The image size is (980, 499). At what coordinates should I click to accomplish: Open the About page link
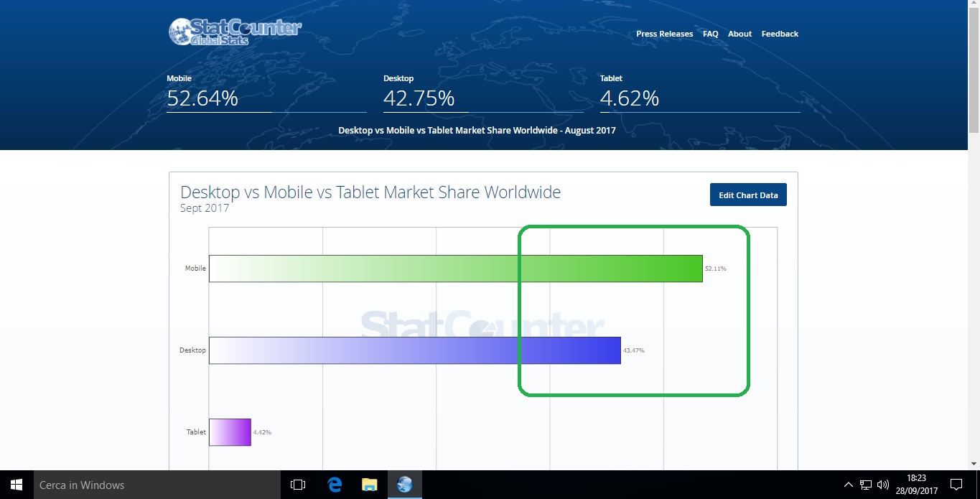pyautogui.click(x=739, y=34)
